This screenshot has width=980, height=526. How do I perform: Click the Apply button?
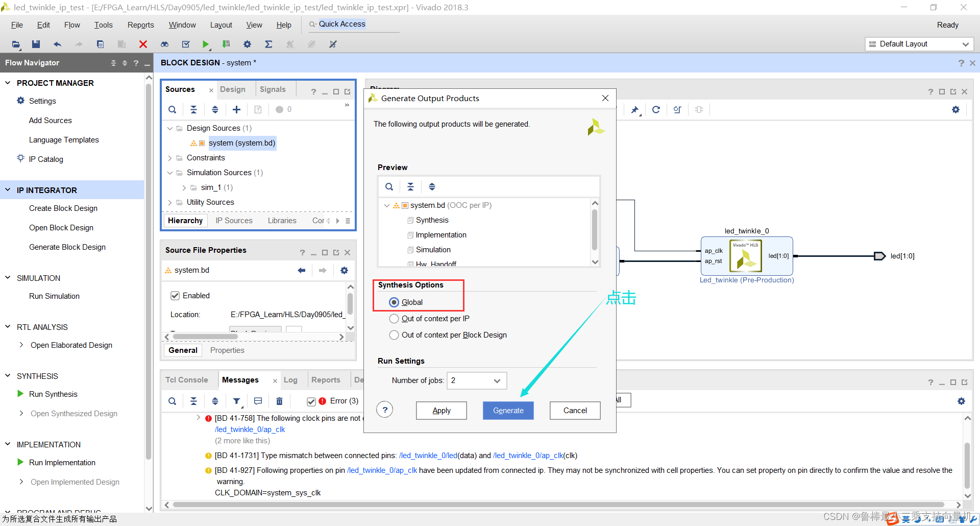tap(442, 411)
